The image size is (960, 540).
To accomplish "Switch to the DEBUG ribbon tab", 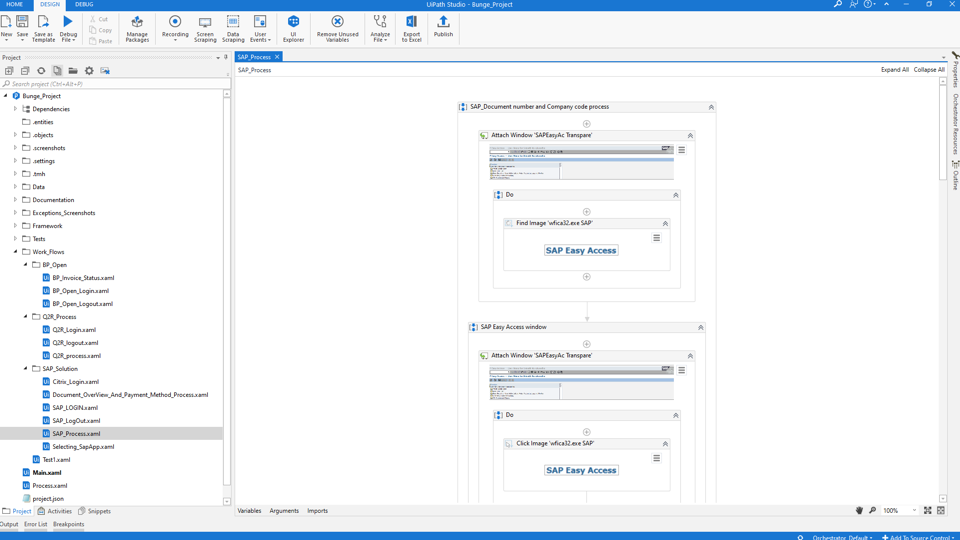I will (84, 5).
